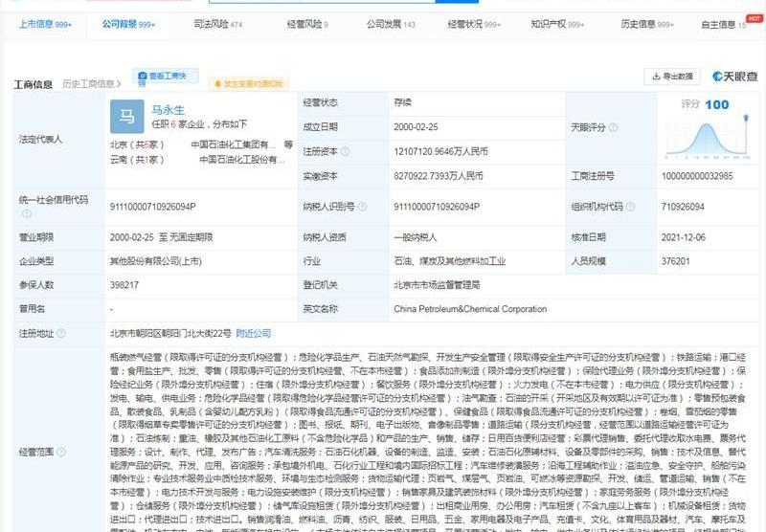The width and height of the screenshot is (766, 532).
Task: Click organization code 710926094
Action: tap(683, 207)
